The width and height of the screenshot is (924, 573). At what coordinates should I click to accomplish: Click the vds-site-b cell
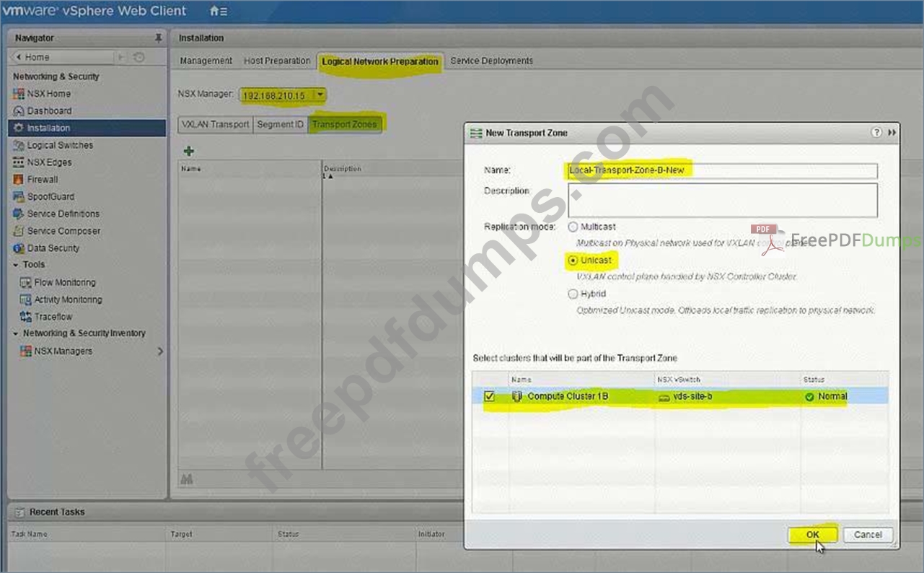click(727, 396)
